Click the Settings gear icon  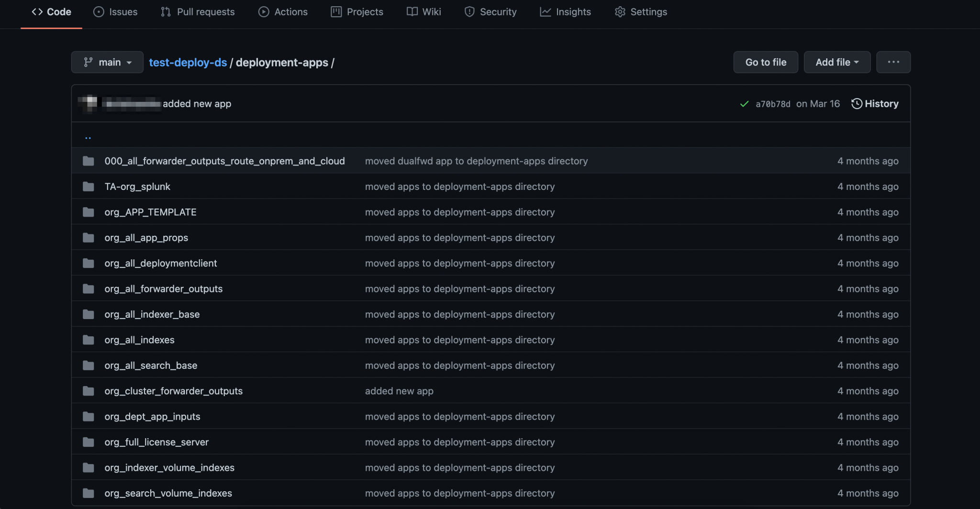tap(620, 11)
